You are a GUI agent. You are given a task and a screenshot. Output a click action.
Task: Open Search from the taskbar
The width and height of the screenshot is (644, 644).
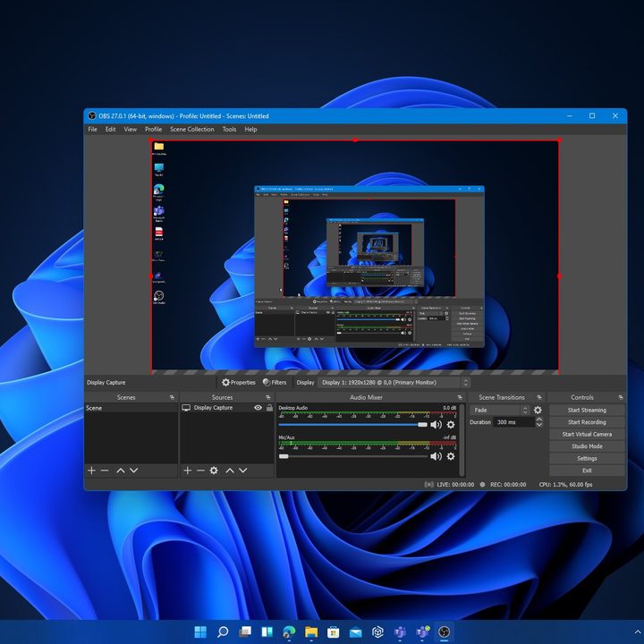tap(223, 631)
